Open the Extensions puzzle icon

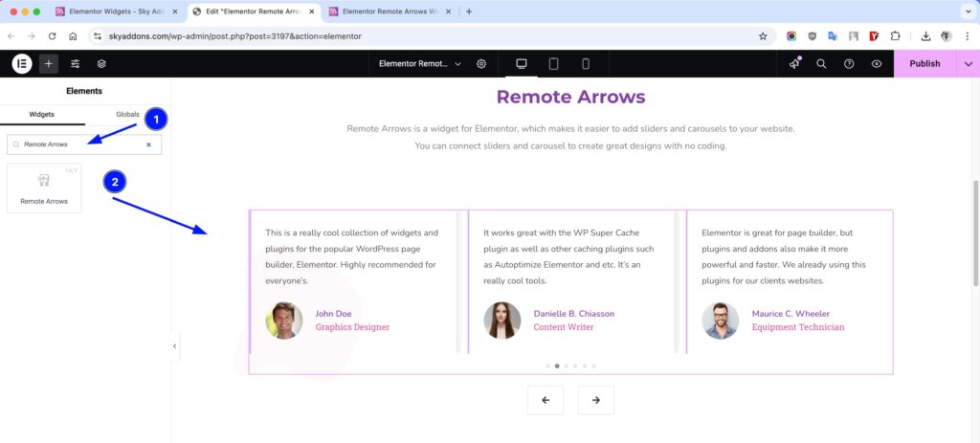[896, 36]
